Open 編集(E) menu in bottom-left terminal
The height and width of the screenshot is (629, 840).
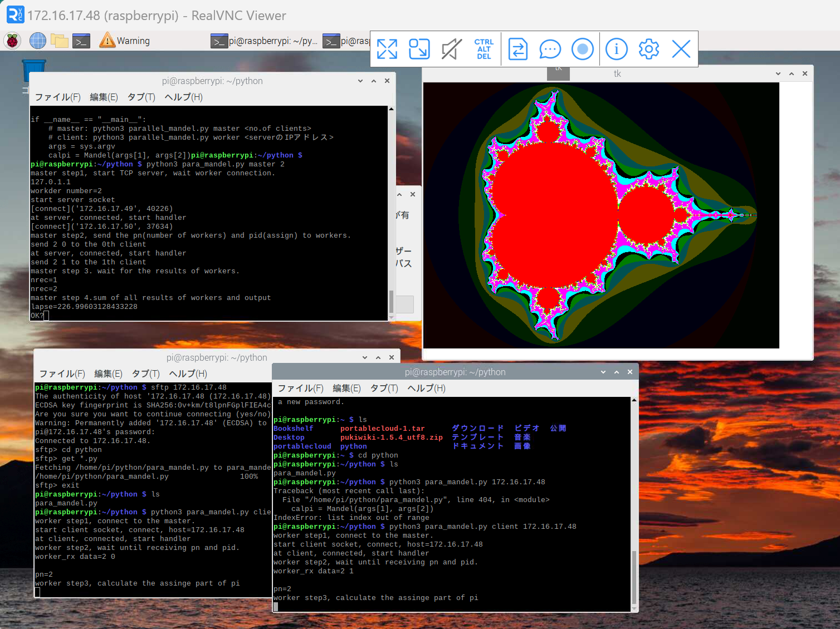(108, 374)
